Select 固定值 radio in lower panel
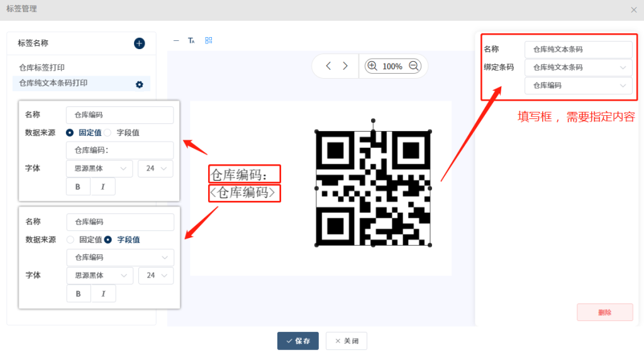 coord(70,239)
